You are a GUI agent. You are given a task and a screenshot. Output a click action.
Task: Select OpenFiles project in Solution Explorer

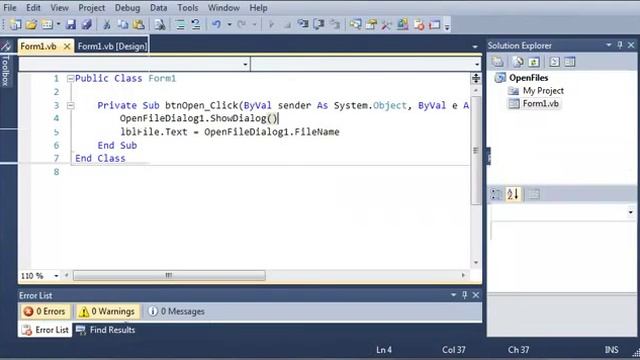[x=528, y=78]
